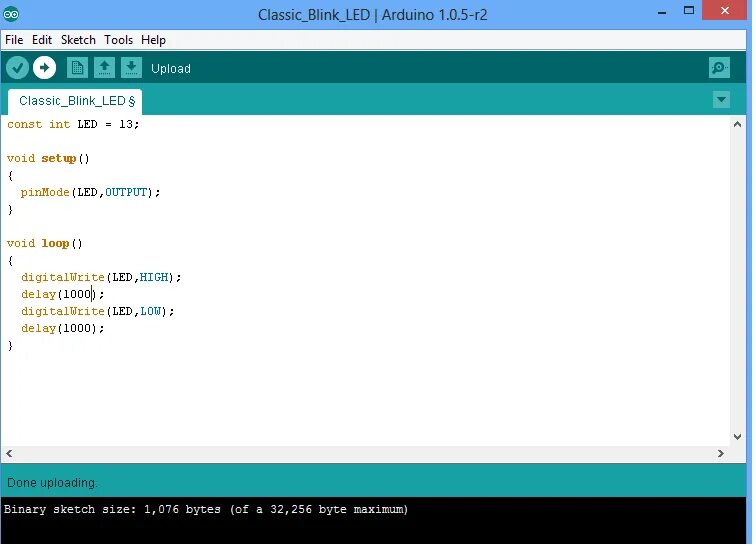Click the horizontal scrollbar right arrow
Viewport: 756px width, 548px height.
[x=721, y=454]
